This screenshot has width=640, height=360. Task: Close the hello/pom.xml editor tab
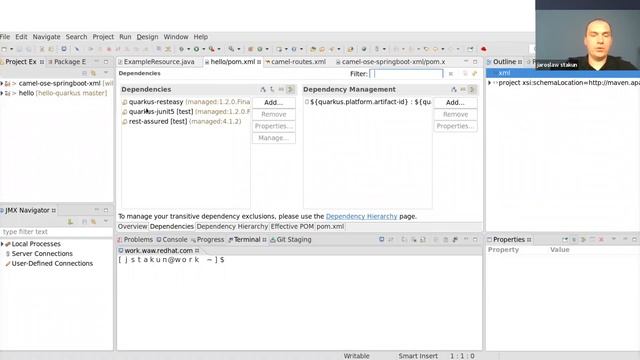tap(259, 62)
